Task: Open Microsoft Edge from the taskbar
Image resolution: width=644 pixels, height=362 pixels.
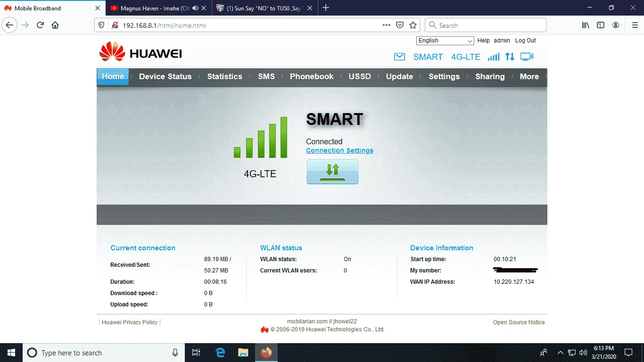Action: tap(220, 353)
